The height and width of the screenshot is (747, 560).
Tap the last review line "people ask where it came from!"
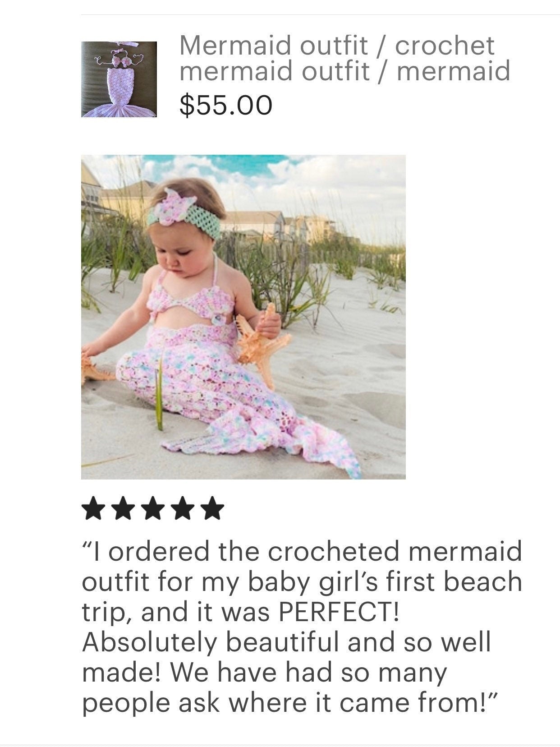tap(289, 702)
